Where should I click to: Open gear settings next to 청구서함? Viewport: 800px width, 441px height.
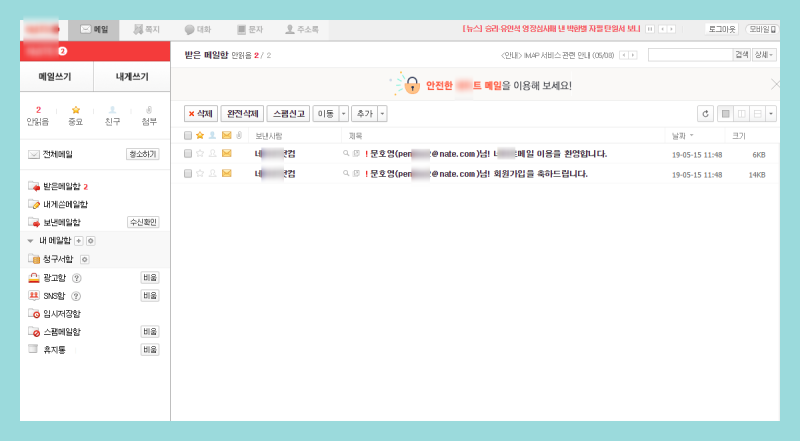[85, 259]
